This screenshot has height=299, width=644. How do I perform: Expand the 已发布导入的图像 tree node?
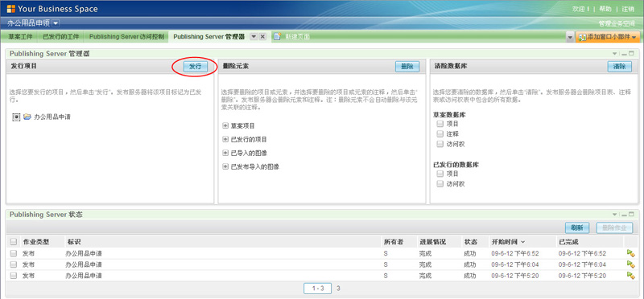tap(225, 166)
